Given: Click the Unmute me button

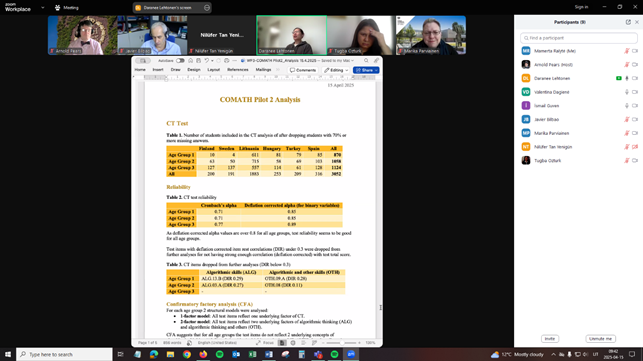Looking at the screenshot, I should (600, 338).
